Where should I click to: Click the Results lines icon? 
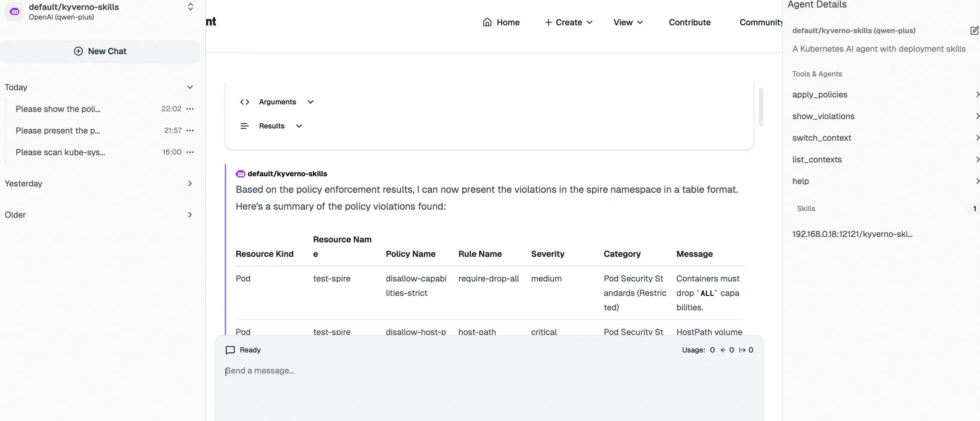click(x=245, y=126)
